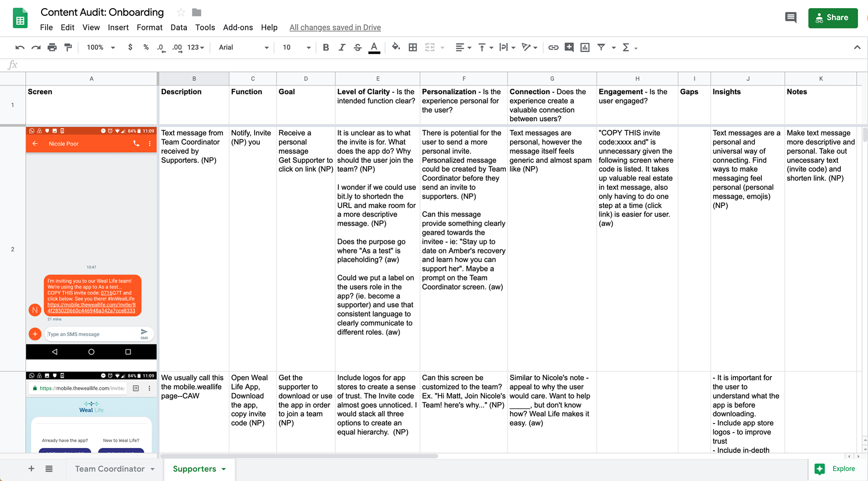
Task: Collapse the menus with the up chevron
Action: click(x=857, y=48)
